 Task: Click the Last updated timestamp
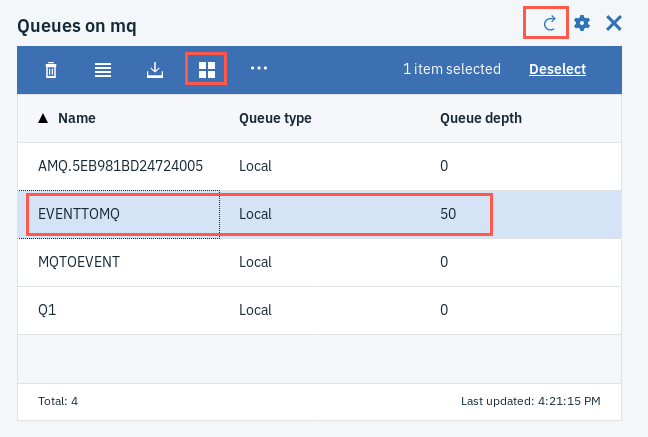tap(531, 401)
